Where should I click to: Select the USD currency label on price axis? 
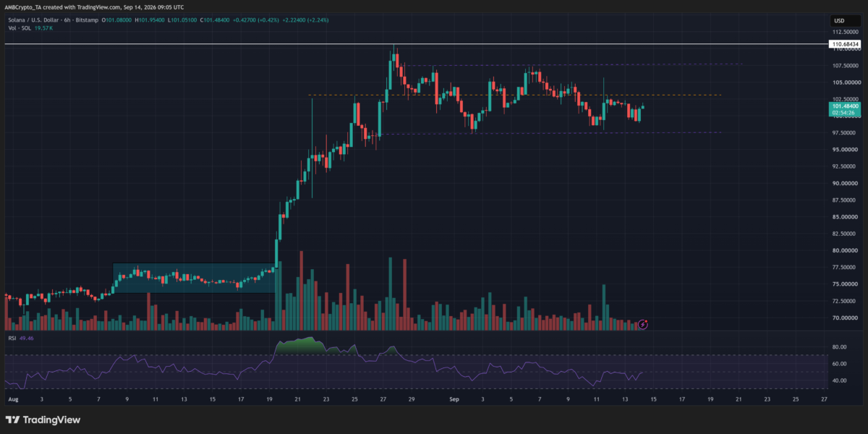pyautogui.click(x=839, y=20)
